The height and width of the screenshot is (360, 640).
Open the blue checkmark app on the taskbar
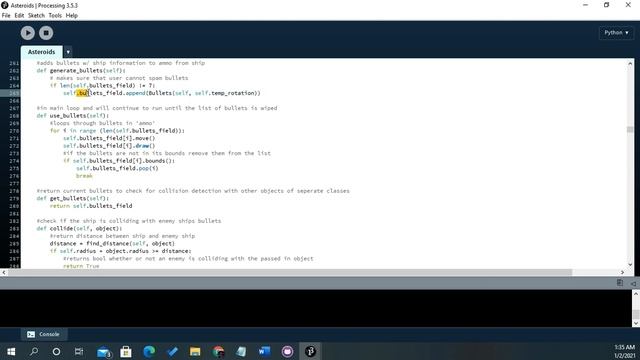pos(172,351)
